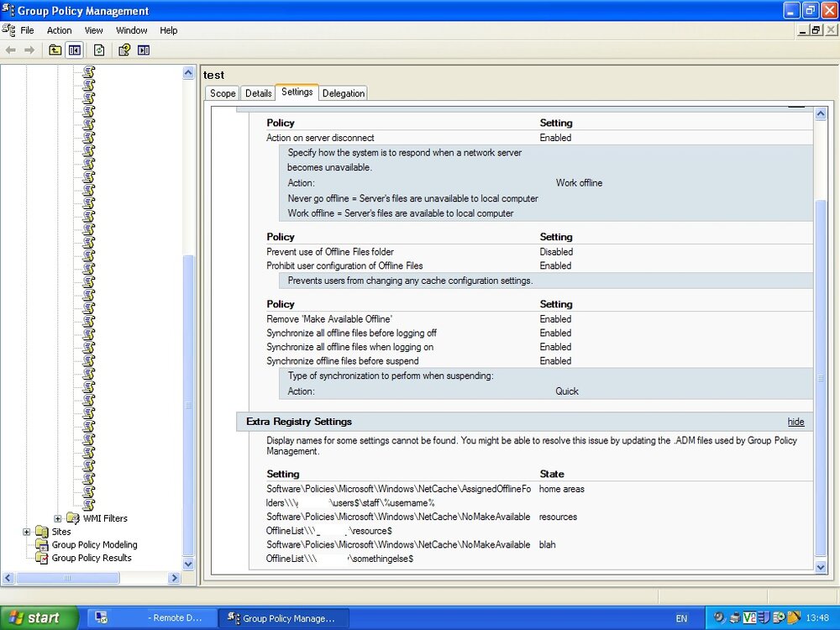This screenshot has width=840, height=630.
Task: Click the Back arrow in toolbar
Action: tap(11, 50)
